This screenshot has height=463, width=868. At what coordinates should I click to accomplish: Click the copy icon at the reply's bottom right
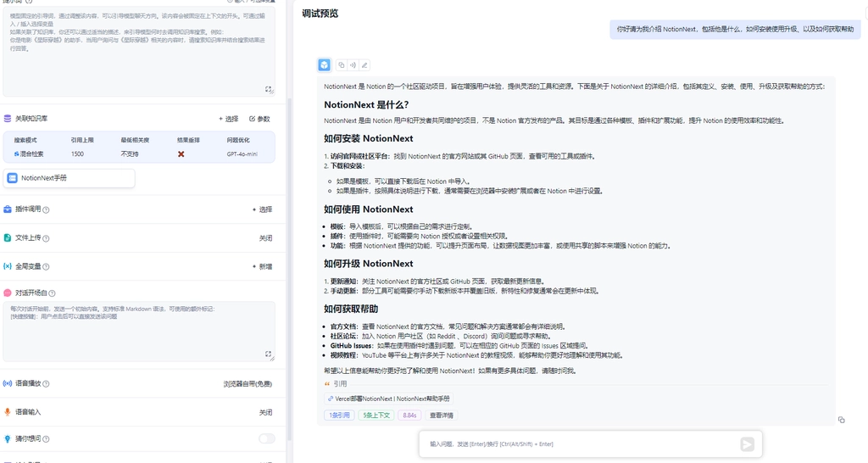click(x=842, y=421)
